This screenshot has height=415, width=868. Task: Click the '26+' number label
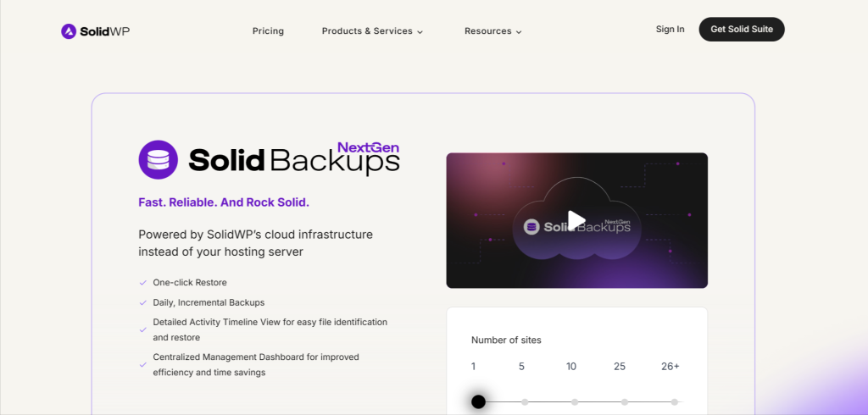click(670, 367)
